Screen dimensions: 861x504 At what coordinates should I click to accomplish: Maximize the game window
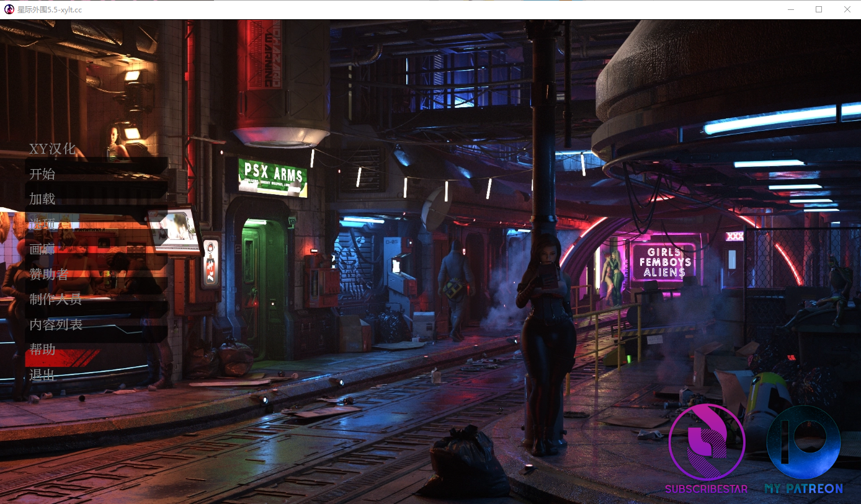(819, 9)
